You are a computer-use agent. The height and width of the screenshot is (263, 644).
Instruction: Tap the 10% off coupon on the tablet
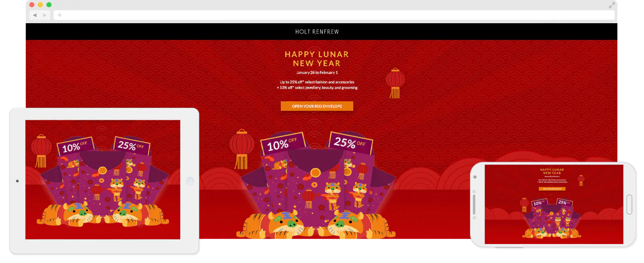coord(76,147)
